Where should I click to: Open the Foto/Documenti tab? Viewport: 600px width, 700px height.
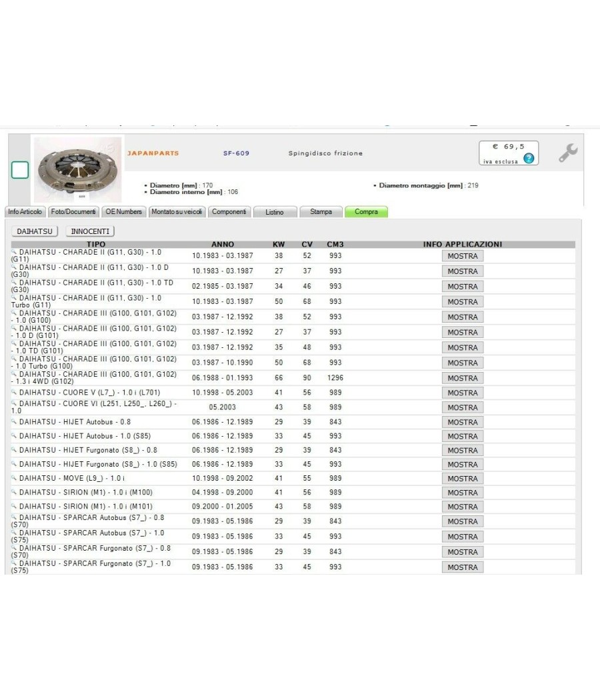pyautogui.click(x=73, y=211)
